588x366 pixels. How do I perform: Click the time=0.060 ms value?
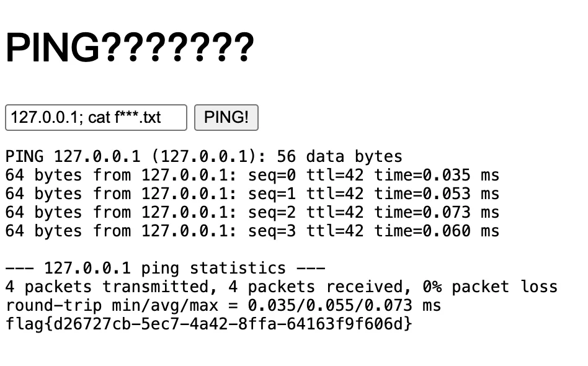pyautogui.click(x=437, y=231)
